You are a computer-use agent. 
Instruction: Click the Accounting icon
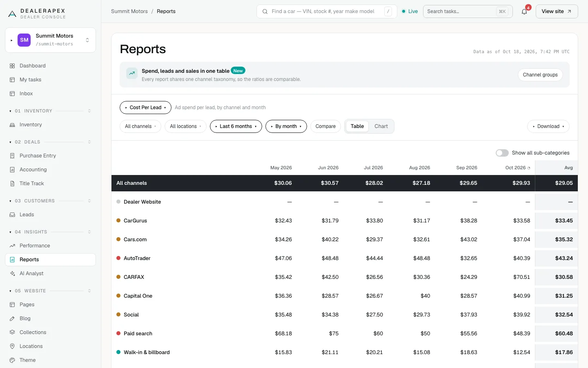12,170
